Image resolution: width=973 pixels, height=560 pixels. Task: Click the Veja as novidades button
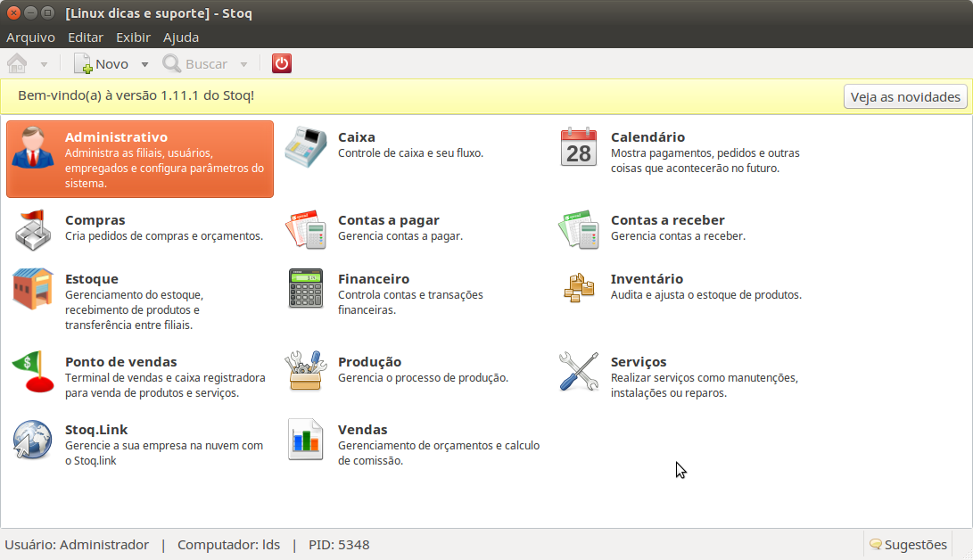pyautogui.click(x=905, y=96)
